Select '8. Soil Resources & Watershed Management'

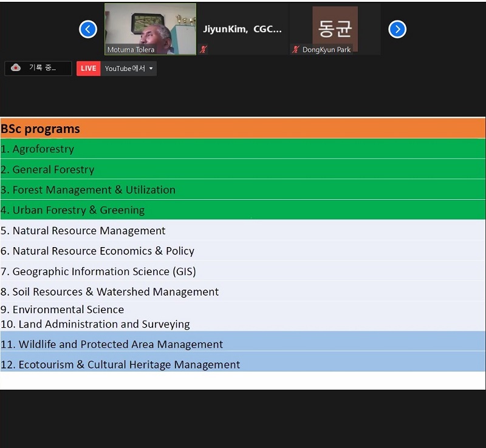click(242, 291)
